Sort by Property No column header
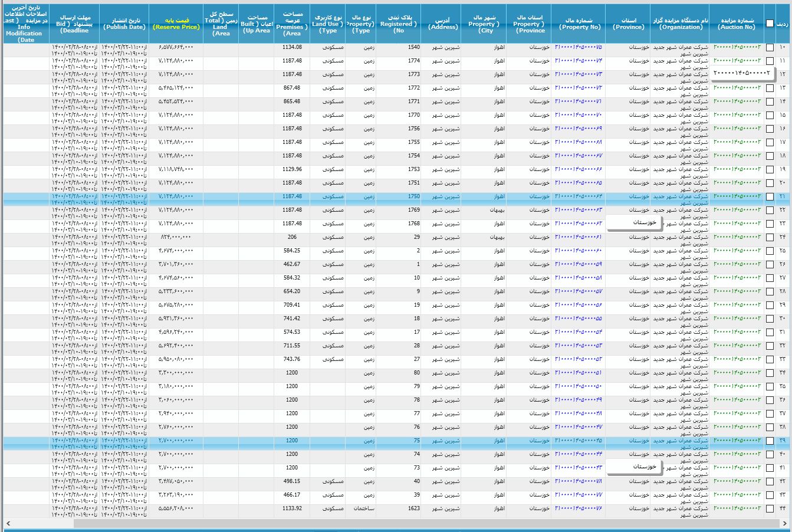Screen dimensions: 792x532 click(579, 24)
